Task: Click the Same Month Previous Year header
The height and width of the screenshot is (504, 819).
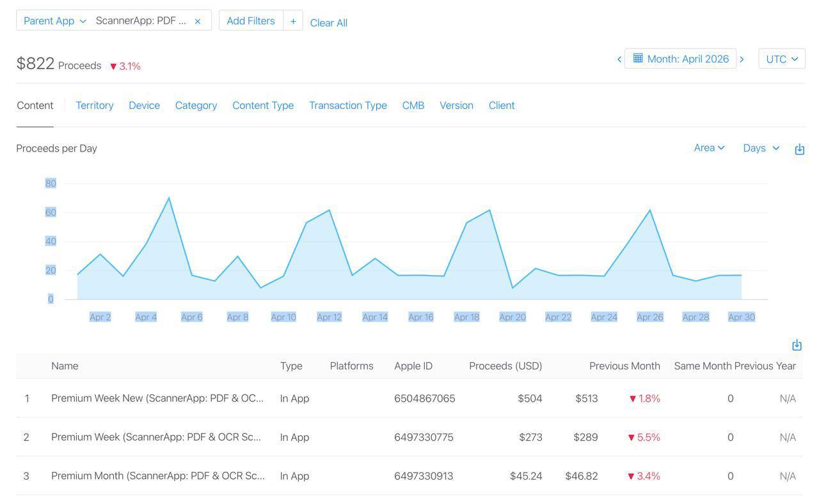Action: pyautogui.click(x=735, y=366)
